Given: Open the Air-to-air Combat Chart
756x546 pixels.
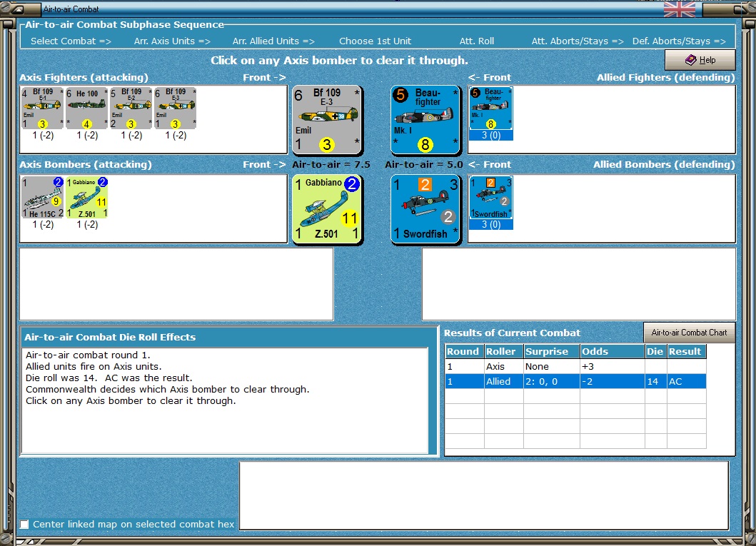Looking at the screenshot, I should coord(689,333).
